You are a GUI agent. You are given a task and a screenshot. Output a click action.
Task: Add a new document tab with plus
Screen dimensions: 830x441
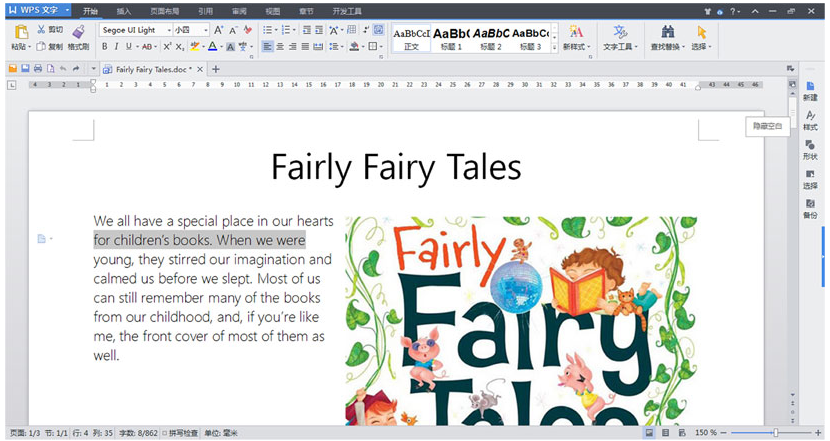point(215,69)
